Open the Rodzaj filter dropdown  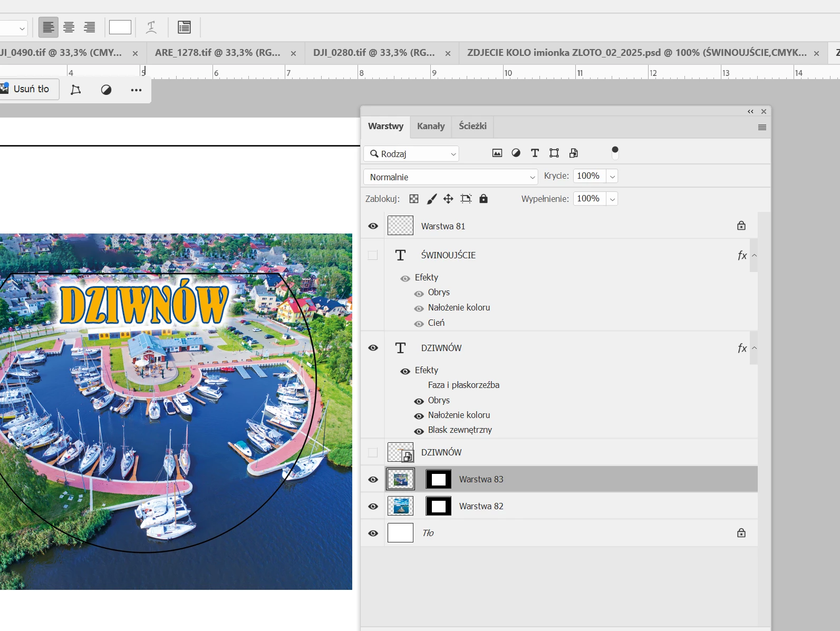pos(411,154)
